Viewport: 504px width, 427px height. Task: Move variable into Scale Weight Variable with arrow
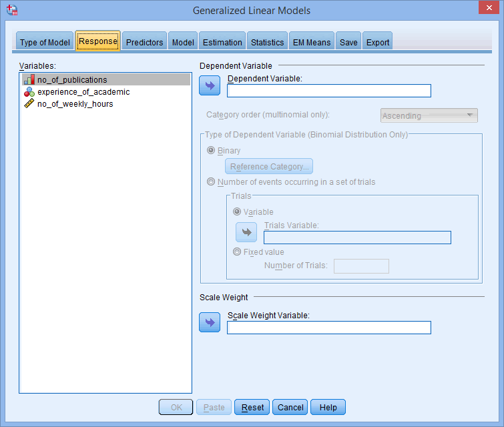[x=210, y=322]
